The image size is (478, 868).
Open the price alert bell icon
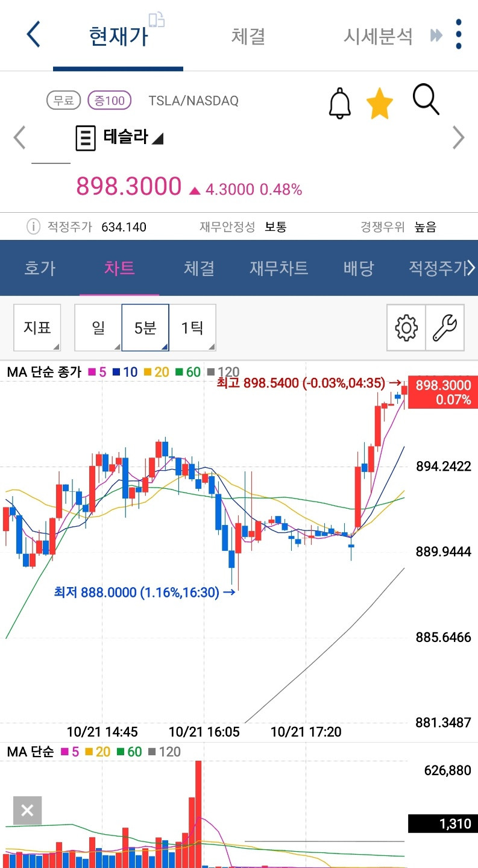coord(339,102)
